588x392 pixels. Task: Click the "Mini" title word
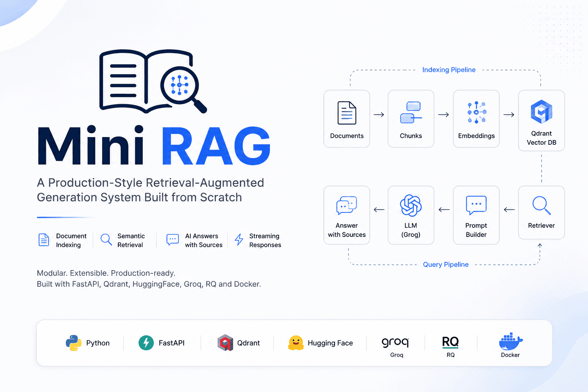coord(91,145)
